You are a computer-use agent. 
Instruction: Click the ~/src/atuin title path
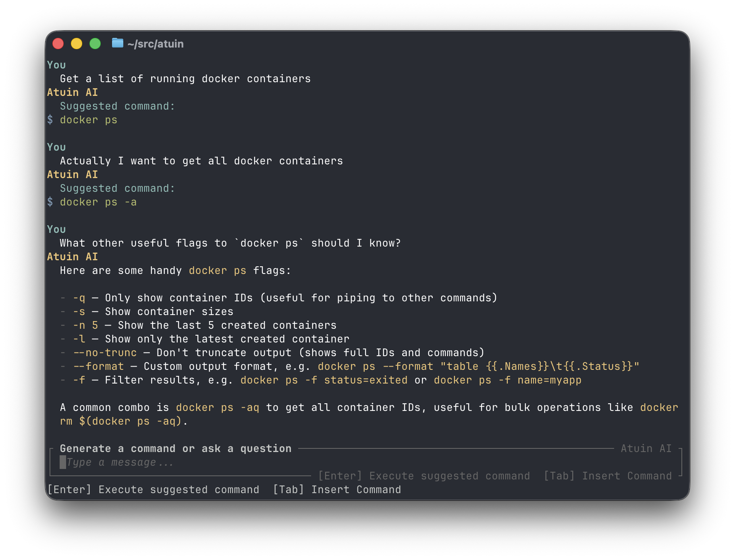coord(156,44)
